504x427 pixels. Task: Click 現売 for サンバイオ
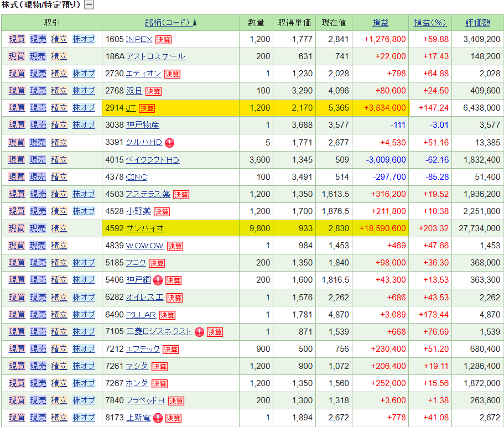tap(38, 228)
